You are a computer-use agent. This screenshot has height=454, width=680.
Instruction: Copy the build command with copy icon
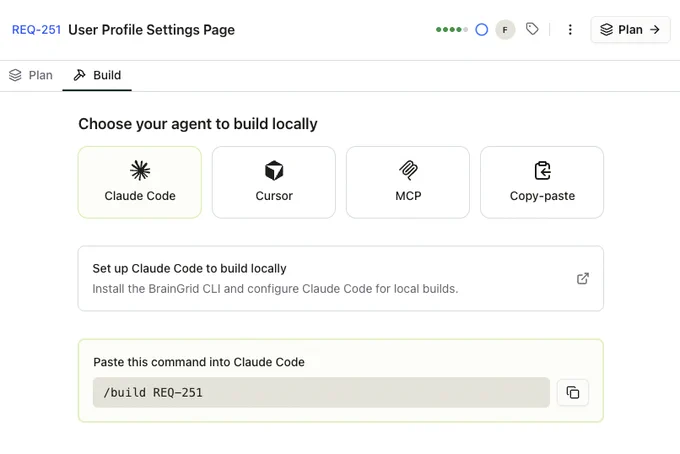[573, 392]
